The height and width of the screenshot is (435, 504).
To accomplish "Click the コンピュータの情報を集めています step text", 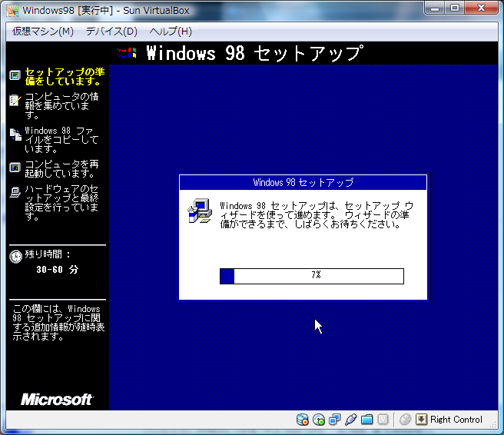I will click(61, 105).
